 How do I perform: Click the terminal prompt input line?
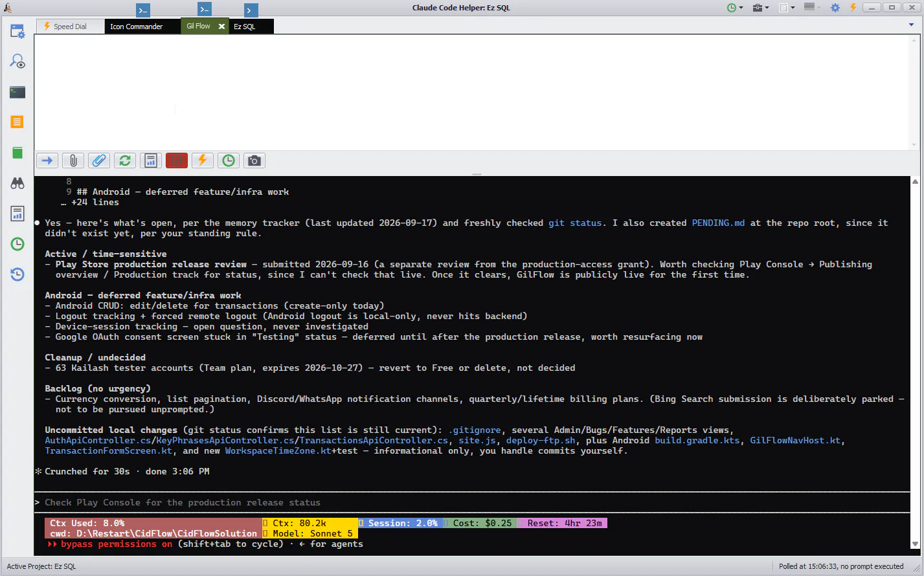coord(473,502)
